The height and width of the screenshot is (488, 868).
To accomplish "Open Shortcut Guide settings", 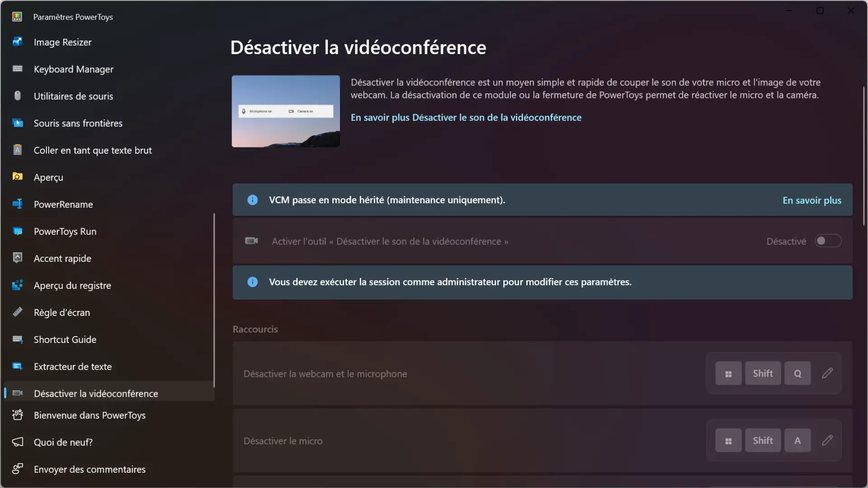I will [x=65, y=339].
